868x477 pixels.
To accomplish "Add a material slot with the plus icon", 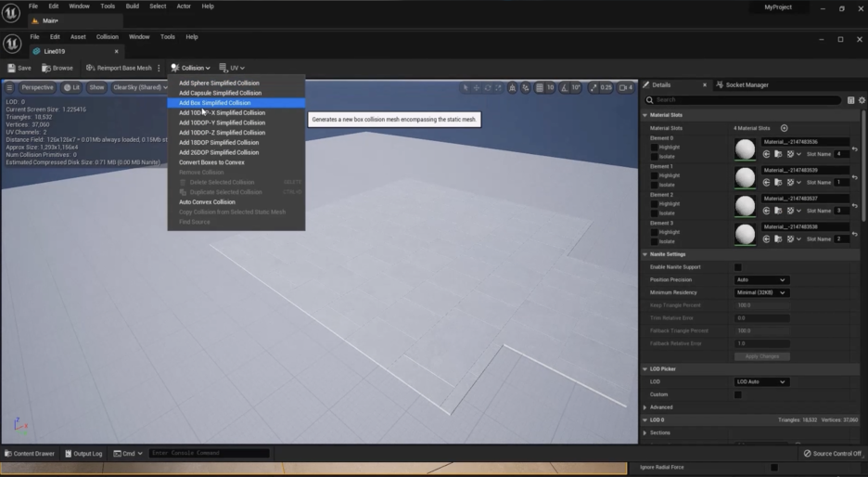I will tap(784, 128).
